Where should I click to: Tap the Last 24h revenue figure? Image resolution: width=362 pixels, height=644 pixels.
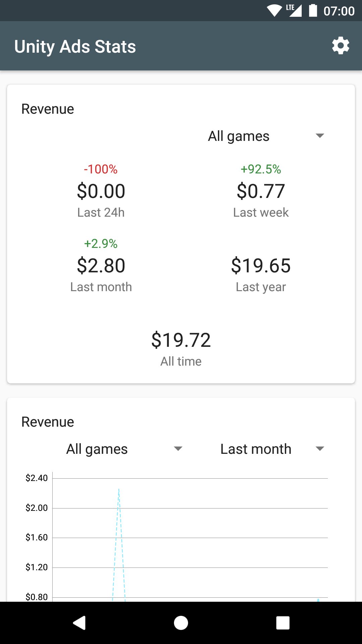[101, 192]
